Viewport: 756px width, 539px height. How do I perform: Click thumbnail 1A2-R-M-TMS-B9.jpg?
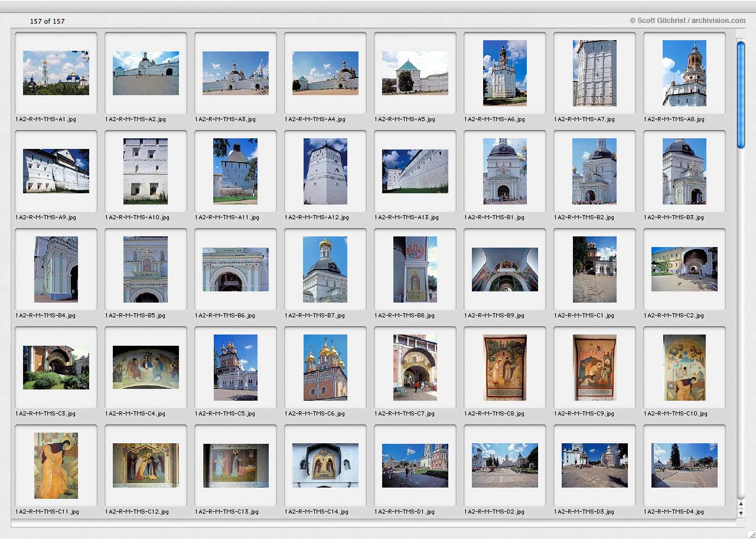tap(505, 269)
